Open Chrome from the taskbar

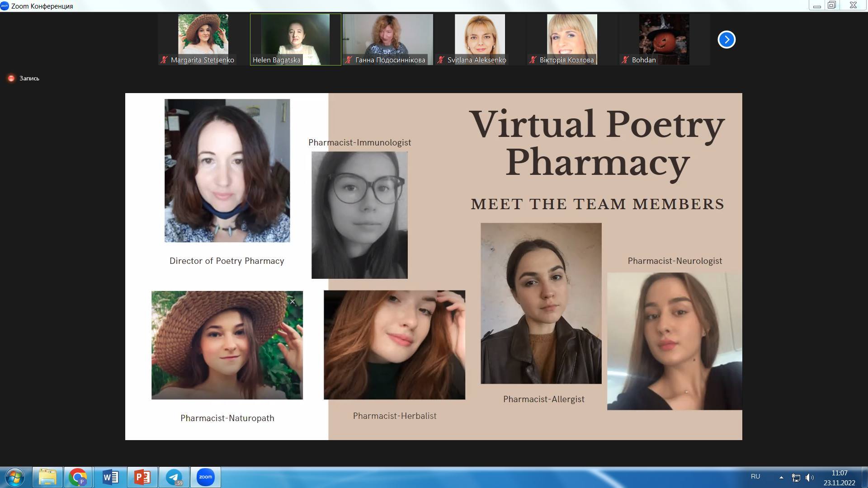[x=78, y=477]
